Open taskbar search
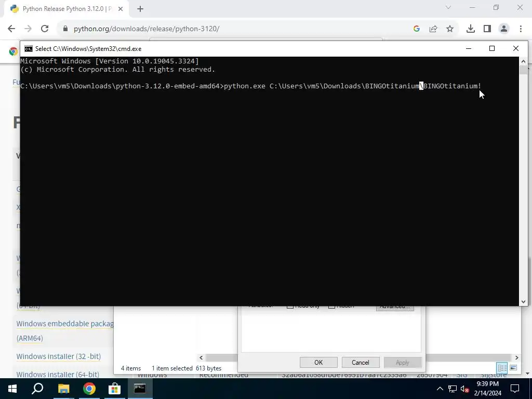 tap(37, 389)
